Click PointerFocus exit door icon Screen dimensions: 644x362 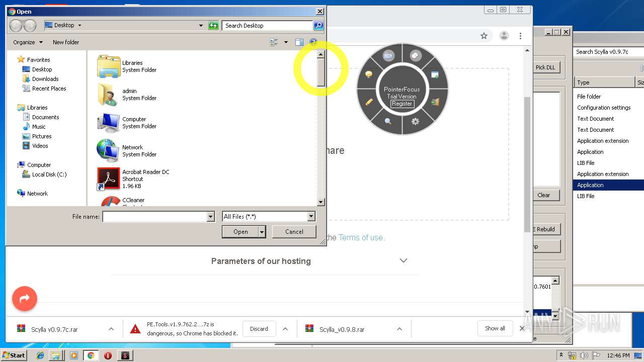pos(435,102)
